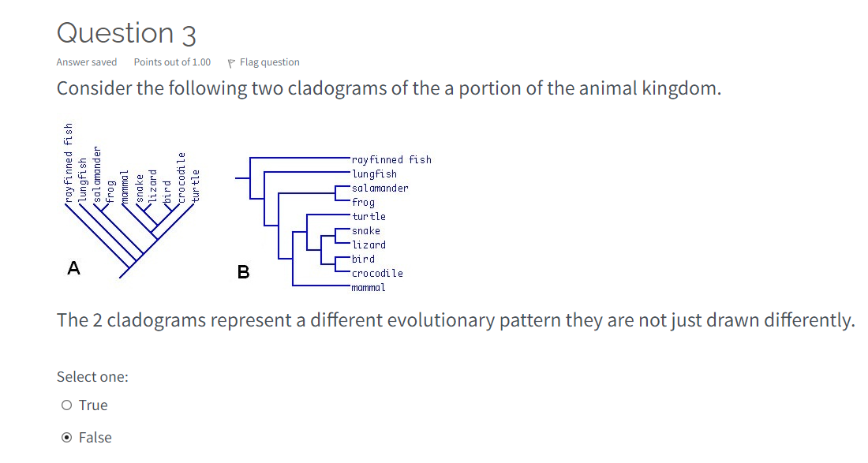Select the True answer option
Image resolution: width=868 pixels, height=463 pixels.
pyautogui.click(x=67, y=405)
